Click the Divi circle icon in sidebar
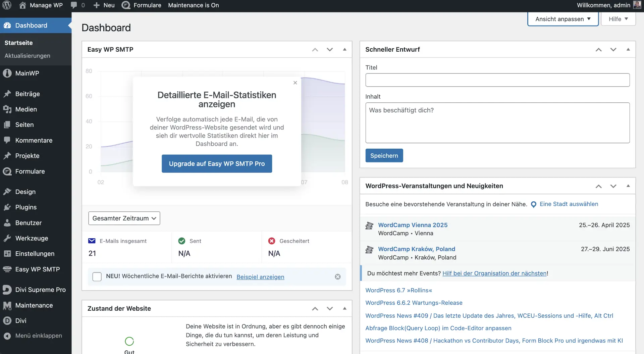 [7, 321]
